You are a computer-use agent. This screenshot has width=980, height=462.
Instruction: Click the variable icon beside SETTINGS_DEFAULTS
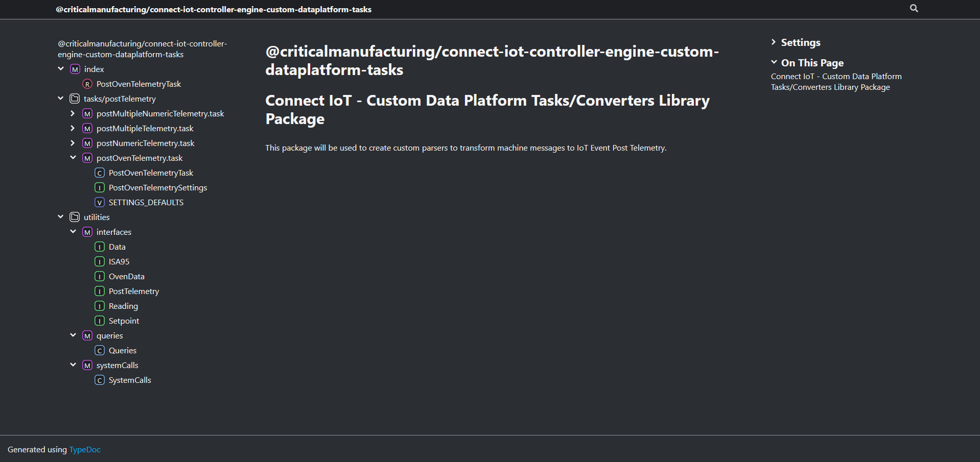click(x=100, y=202)
